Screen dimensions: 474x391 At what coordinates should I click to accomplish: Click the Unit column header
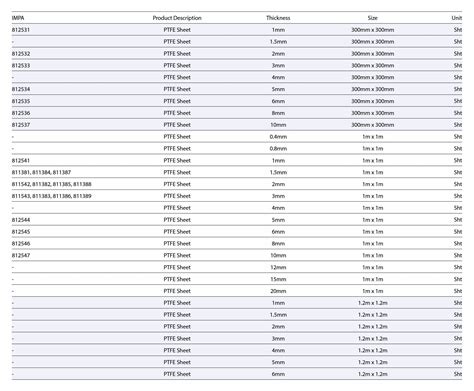(x=457, y=18)
